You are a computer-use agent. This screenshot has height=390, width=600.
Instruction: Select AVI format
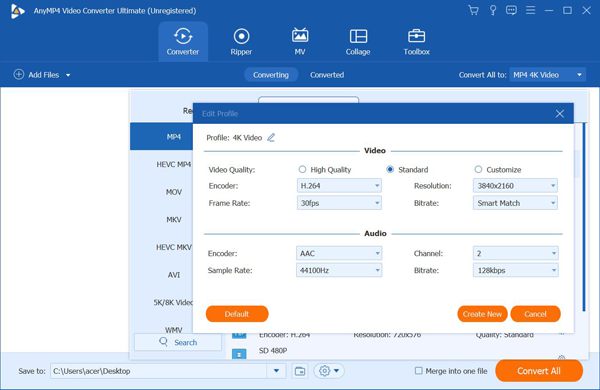[x=161, y=274]
